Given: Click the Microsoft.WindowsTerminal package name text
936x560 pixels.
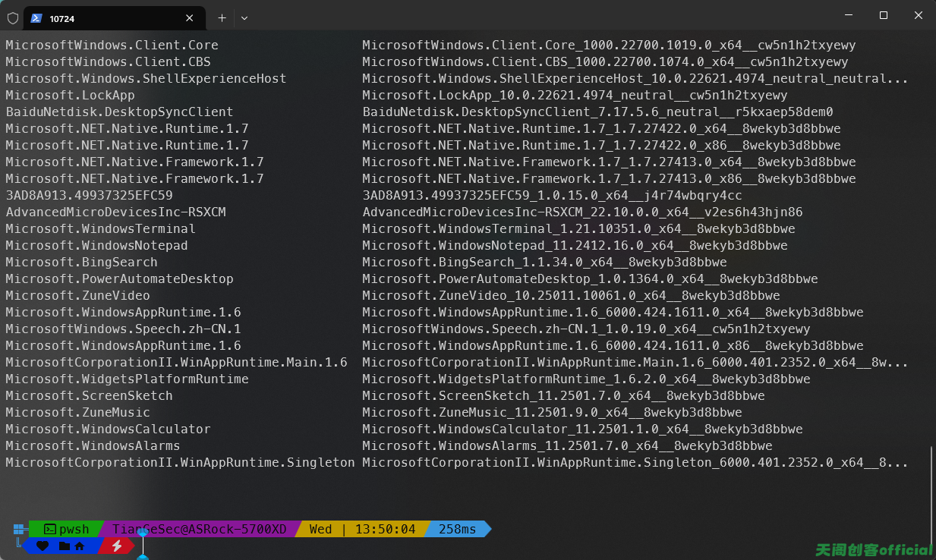Looking at the screenshot, I should (x=100, y=228).
